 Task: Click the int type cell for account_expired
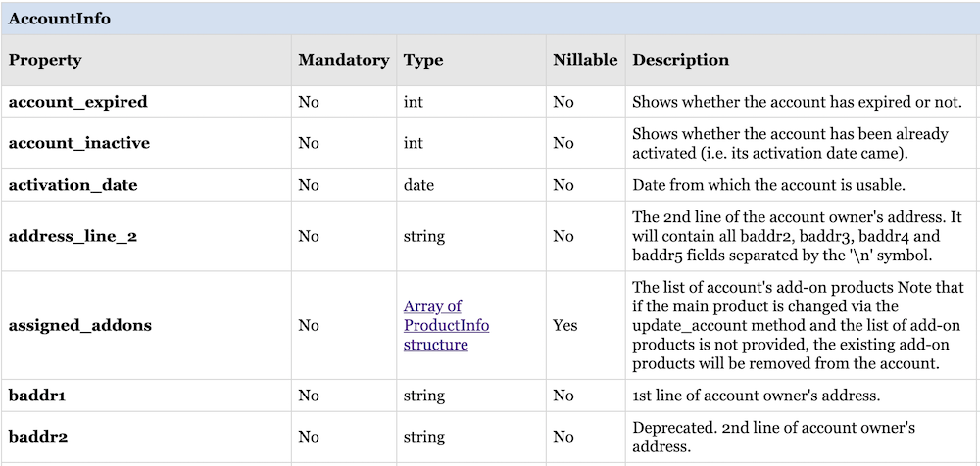414,102
